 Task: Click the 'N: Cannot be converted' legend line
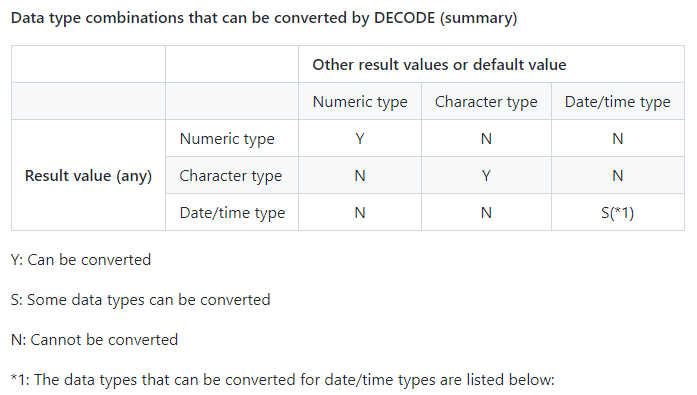(x=94, y=340)
